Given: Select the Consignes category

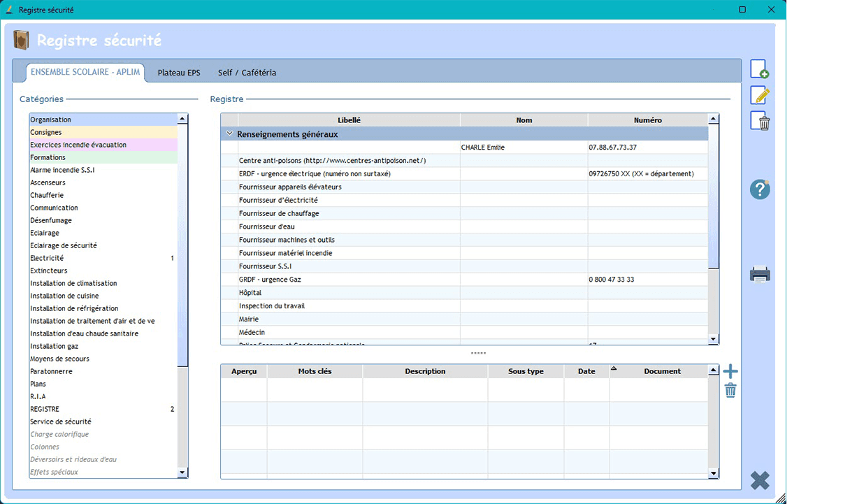Looking at the screenshot, I should point(46,132).
